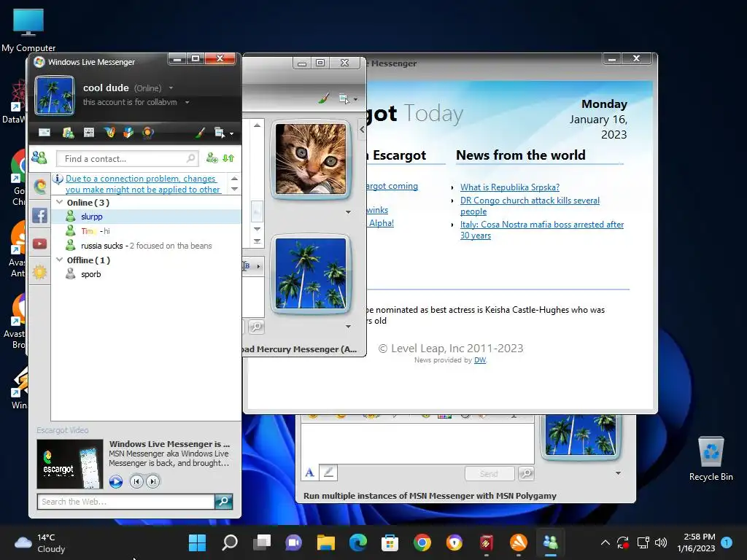
Task: Click the escargot video thumbnail
Action: (70, 464)
